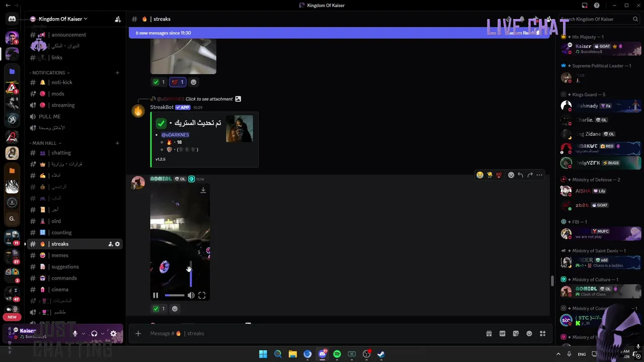This screenshot has height=362, width=644.
Task: Mute the video volume icon
Action: point(191,296)
